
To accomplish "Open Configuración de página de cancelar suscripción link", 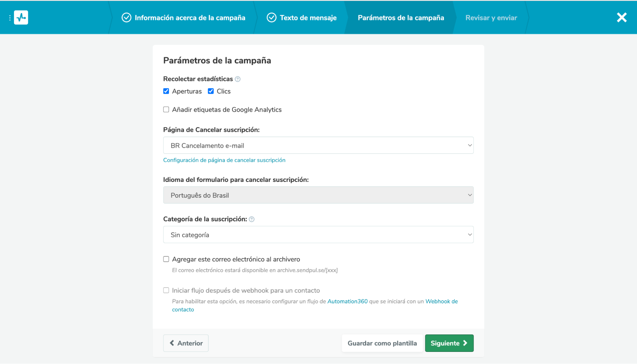I will click(224, 160).
